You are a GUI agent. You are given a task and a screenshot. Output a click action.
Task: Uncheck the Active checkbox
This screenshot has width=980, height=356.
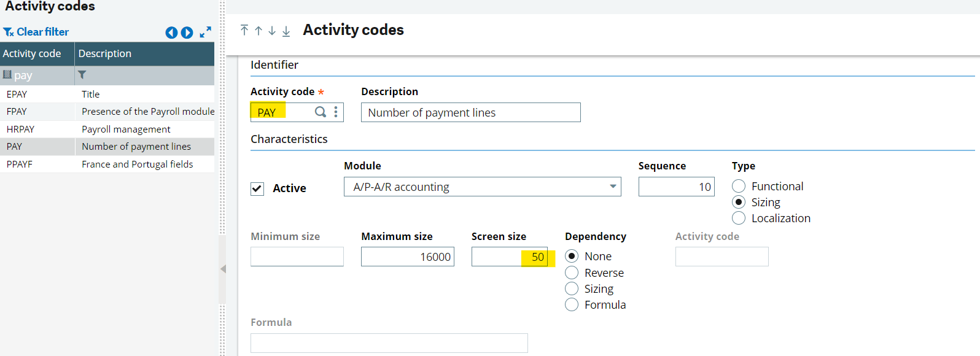[x=257, y=188]
